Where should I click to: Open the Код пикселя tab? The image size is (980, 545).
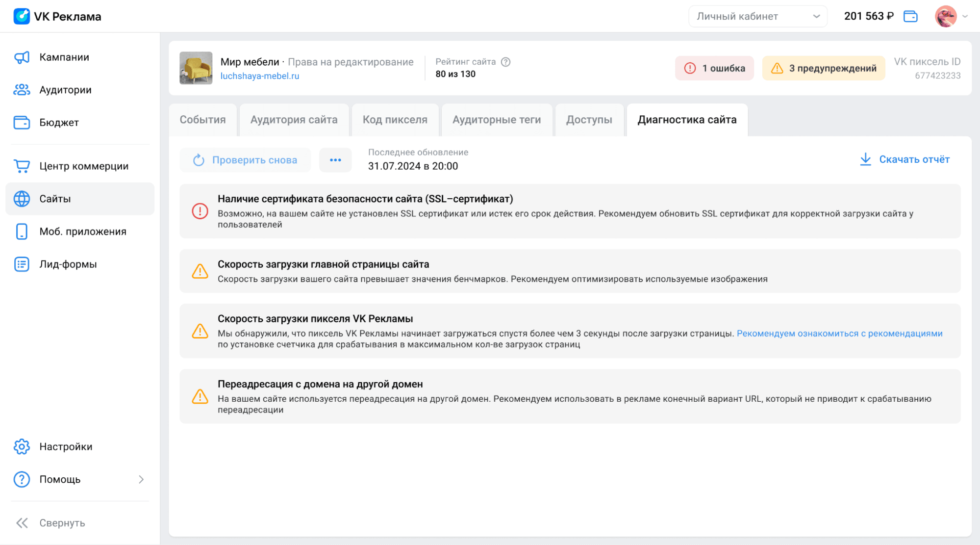(x=395, y=120)
